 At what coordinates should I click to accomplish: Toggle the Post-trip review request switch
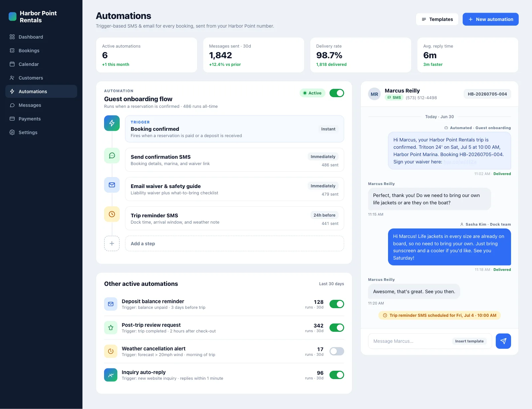coord(337,327)
